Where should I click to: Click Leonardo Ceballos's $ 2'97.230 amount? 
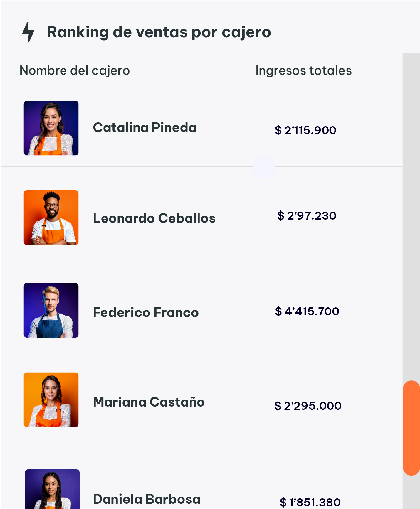tap(307, 216)
